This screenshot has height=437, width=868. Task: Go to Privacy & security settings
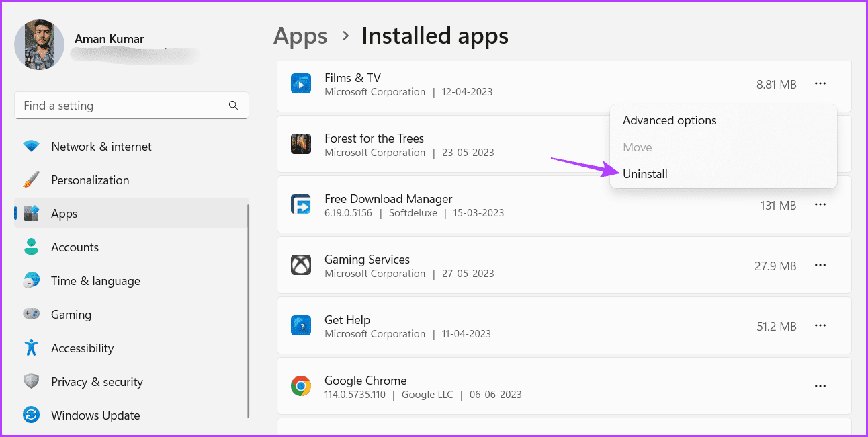point(131,382)
